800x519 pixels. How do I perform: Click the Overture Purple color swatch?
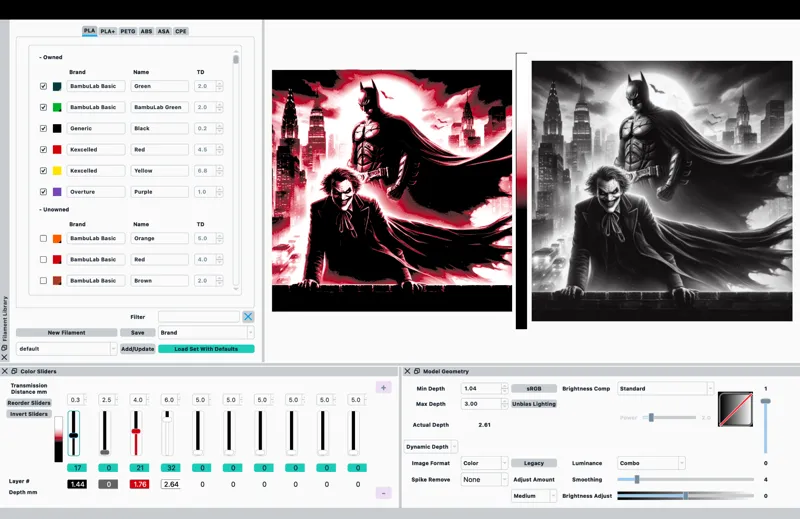click(x=57, y=192)
